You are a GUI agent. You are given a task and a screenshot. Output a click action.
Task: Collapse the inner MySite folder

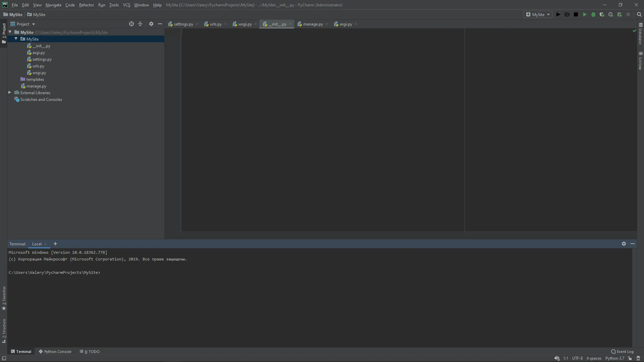click(16, 39)
